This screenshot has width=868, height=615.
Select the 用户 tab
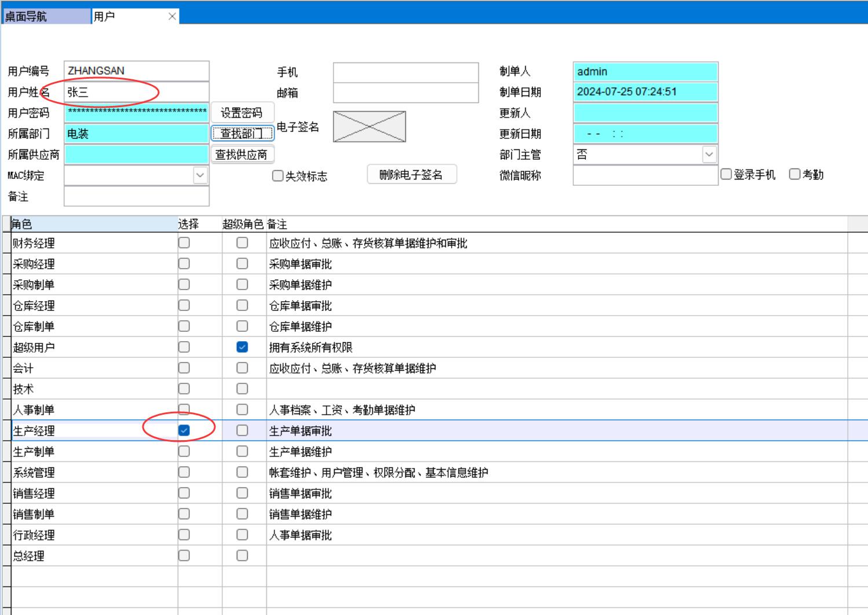[127, 16]
